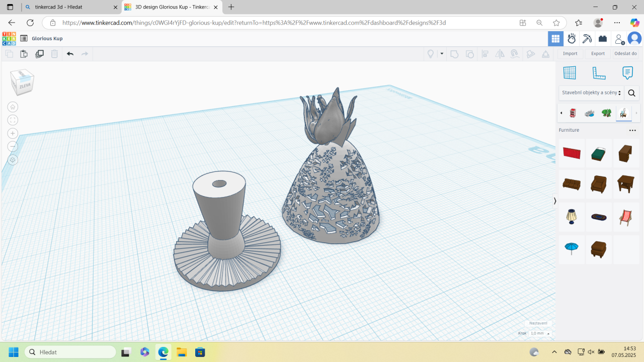Select the Workplane tool icon
The height and width of the screenshot is (362, 644).
[570, 73]
